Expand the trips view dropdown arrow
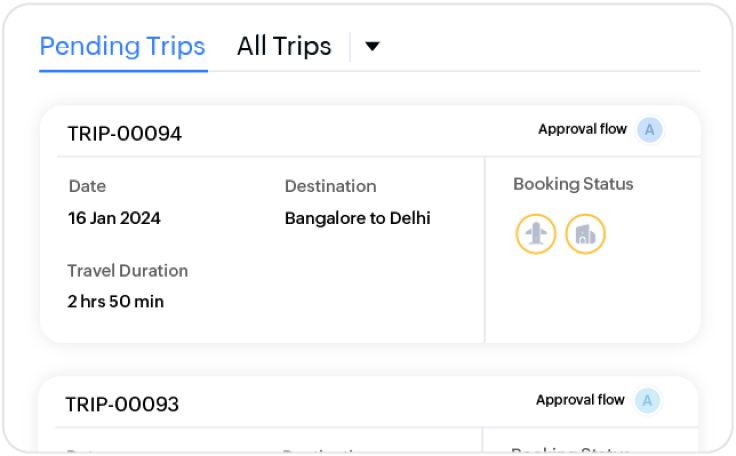 pos(372,46)
